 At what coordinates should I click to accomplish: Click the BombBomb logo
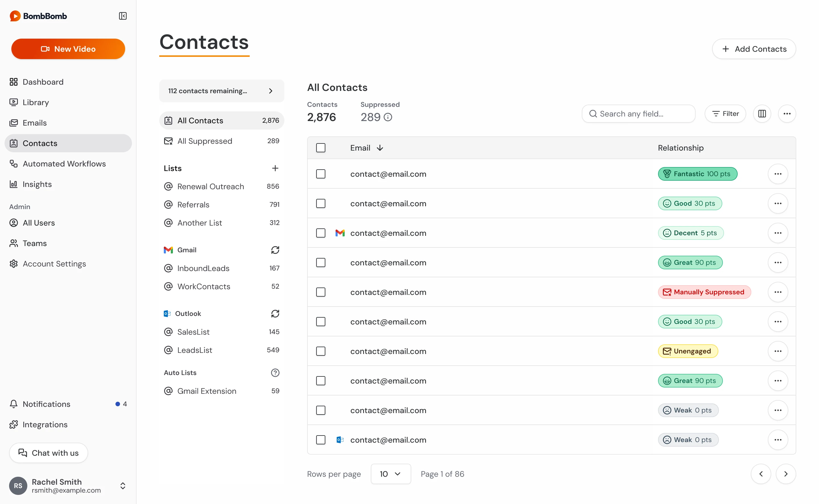click(38, 16)
